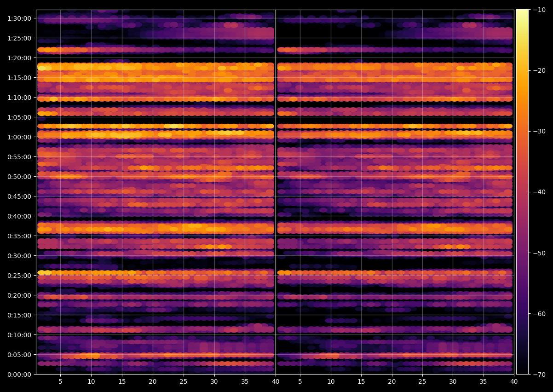Click the colorbar label −60
The width and height of the screenshot is (553, 392).
[539, 314]
